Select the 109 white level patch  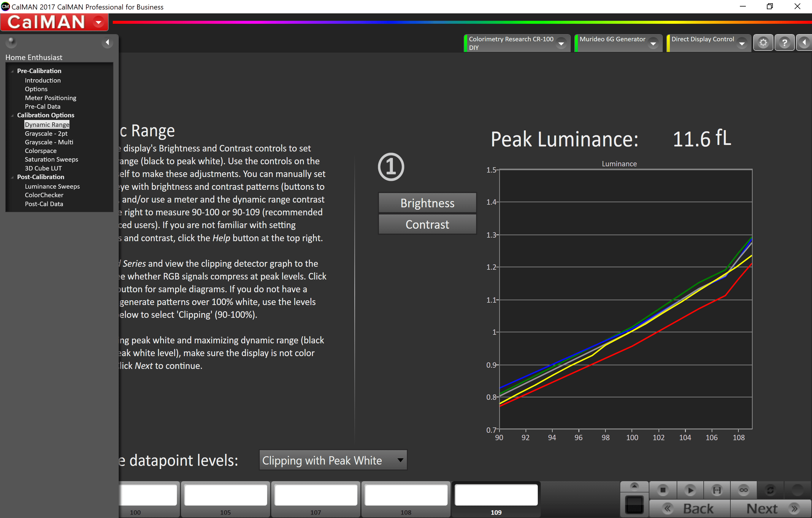pos(496,499)
